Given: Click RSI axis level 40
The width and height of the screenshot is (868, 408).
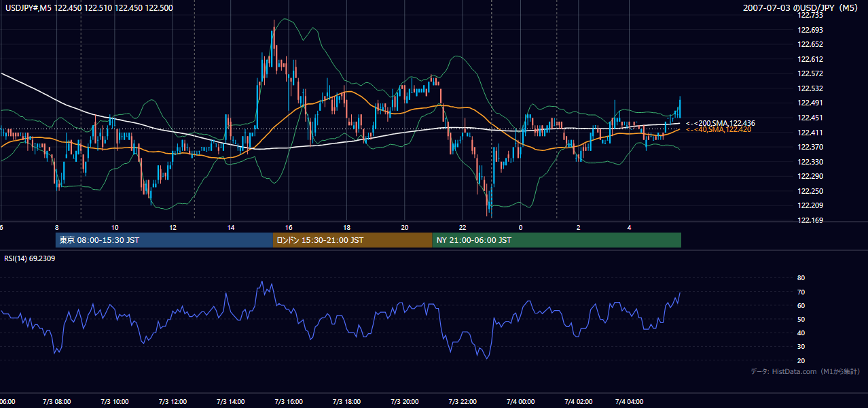Looking at the screenshot, I should point(801,333).
